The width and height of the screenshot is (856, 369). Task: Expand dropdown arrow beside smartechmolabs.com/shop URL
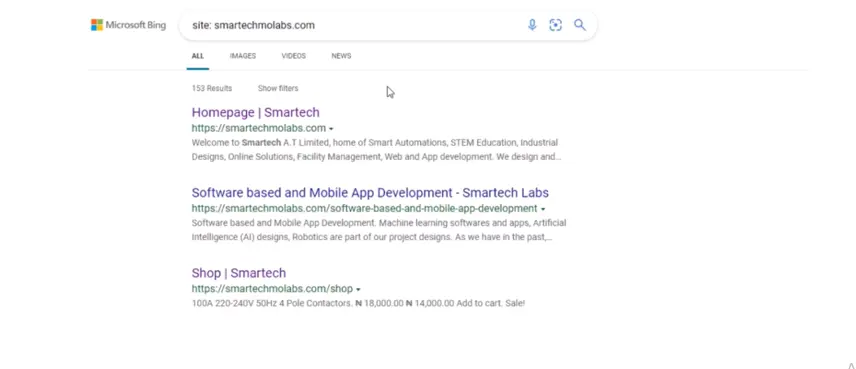coord(358,289)
